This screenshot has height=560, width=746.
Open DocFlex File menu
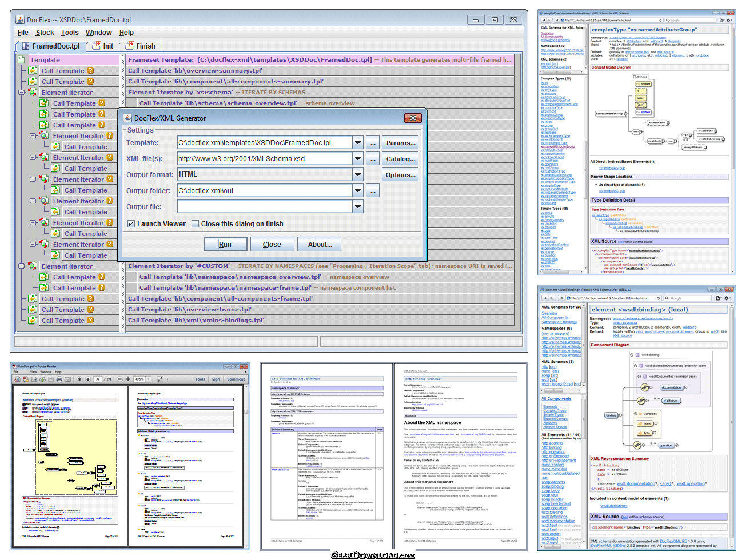23,33
